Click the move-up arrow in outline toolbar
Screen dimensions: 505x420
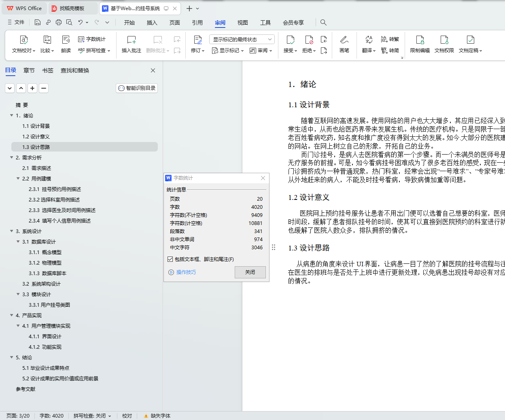(21, 88)
